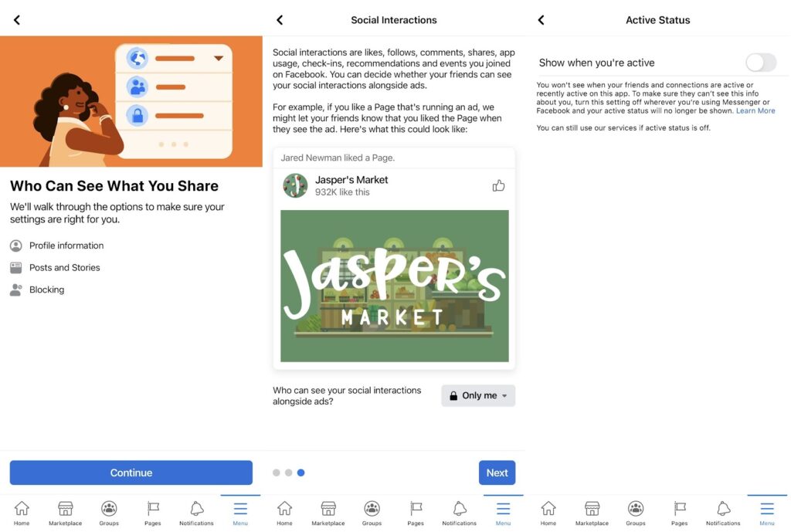Image resolution: width=791 pixels, height=532 pixels.
Task: Tap the back arrow on Social Interactions screen
Action: click(280, 20)
